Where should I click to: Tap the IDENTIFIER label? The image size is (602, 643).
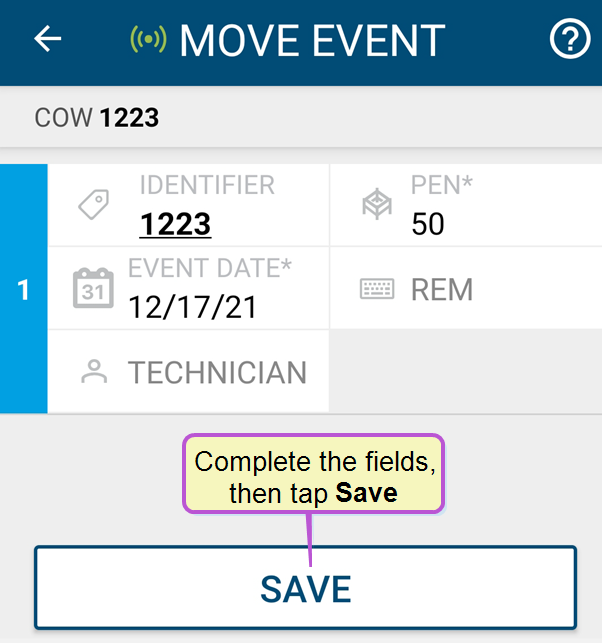(207, 185)
